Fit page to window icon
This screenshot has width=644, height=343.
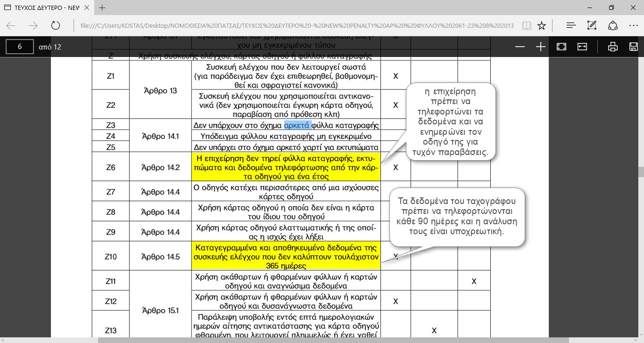561,47
